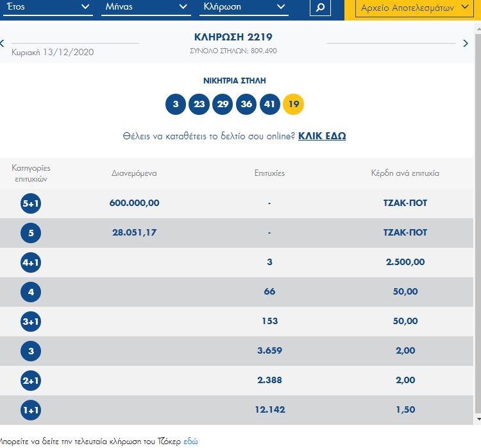Screen dimensions: 481x448
Task: Follow the εδώ link for latest draw
Action: click(x=190, y=441)
